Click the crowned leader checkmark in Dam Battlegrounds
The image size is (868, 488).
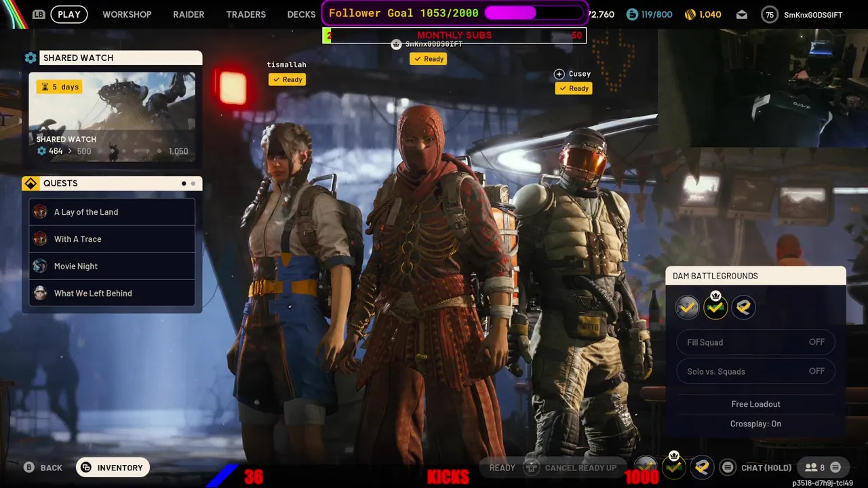pyautogui.click(x=715, y=308)
